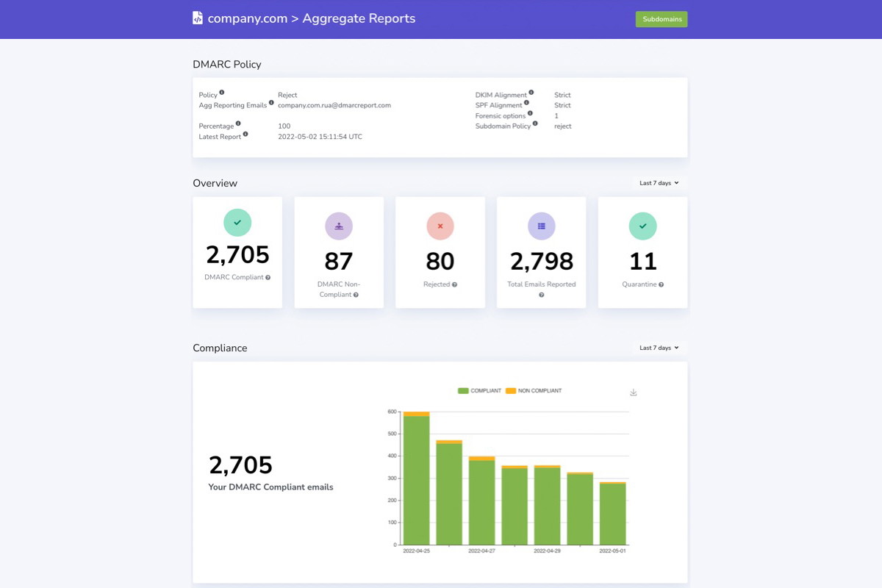
Task: Click the purple DMARC Non-Compliant icon
Action: (x=338, y=226)
